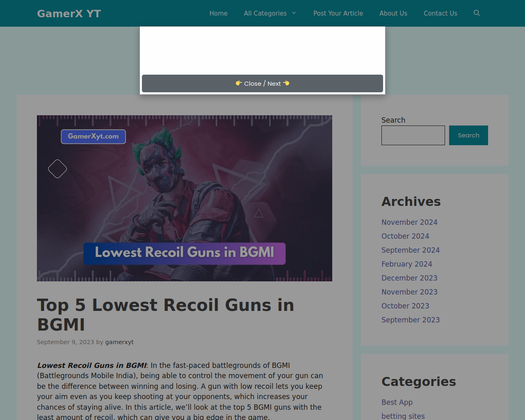This screenshot has height=420, width=525.
Task: Open October 2023 archive
Action: [405, 306]
